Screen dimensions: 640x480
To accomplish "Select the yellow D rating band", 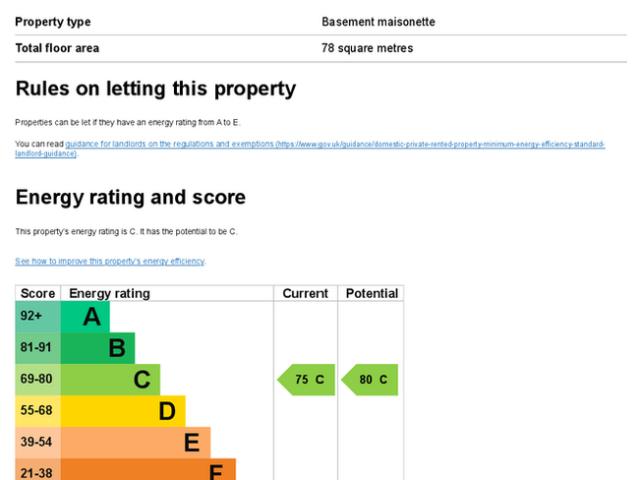I will (123, 411).
